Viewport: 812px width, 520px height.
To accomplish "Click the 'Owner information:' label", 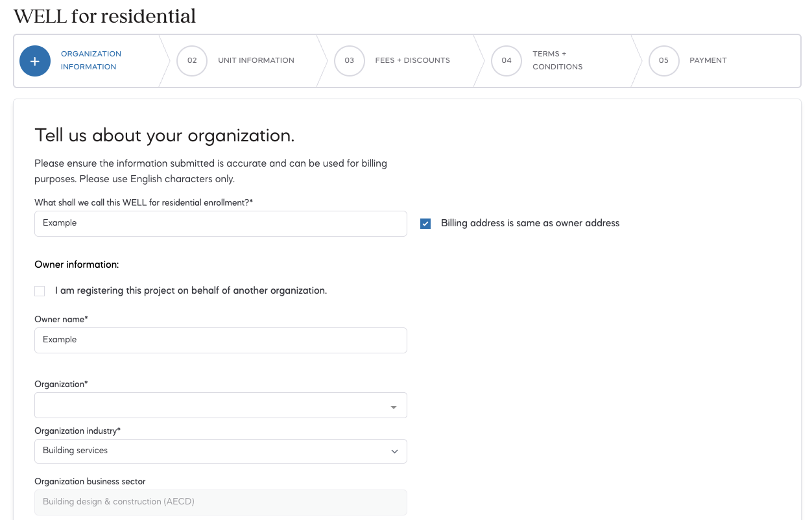I will (77, 265).
